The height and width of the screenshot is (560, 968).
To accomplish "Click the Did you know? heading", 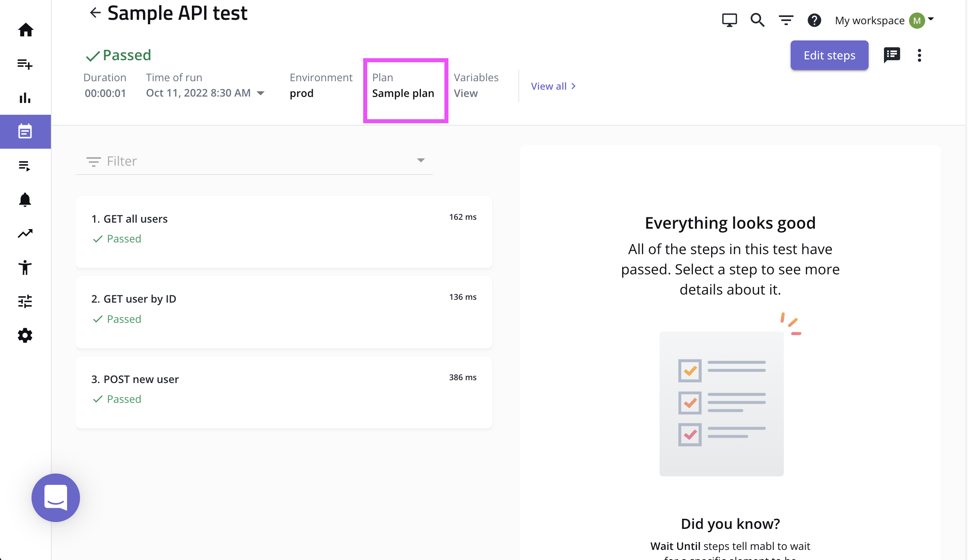I will (730, 524).
